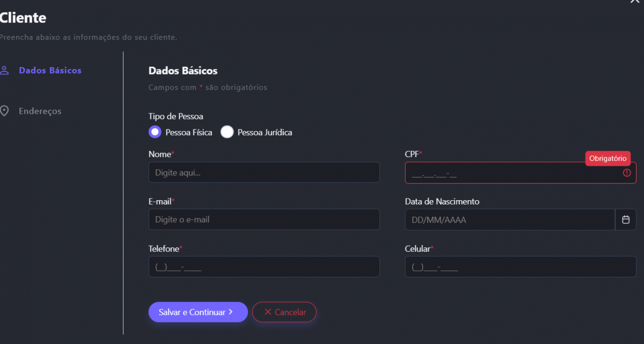Click into the Celular input field

(x=521, y=267)
